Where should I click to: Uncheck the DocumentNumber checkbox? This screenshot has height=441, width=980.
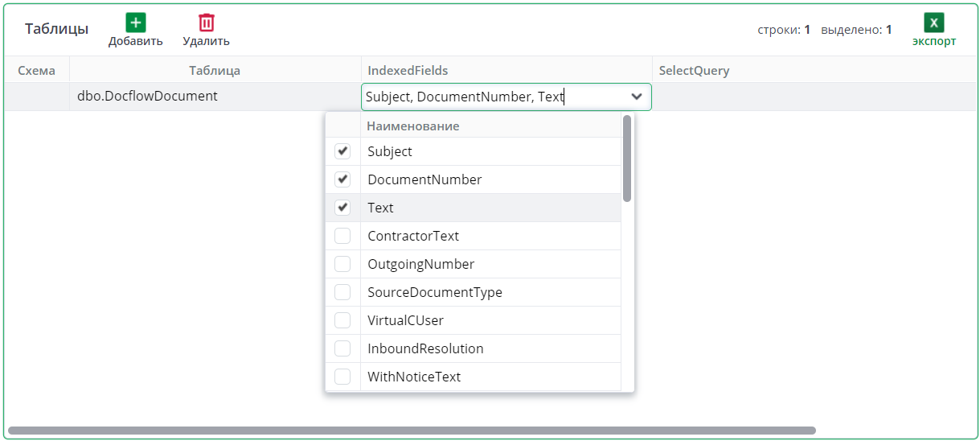coord(342,179)
